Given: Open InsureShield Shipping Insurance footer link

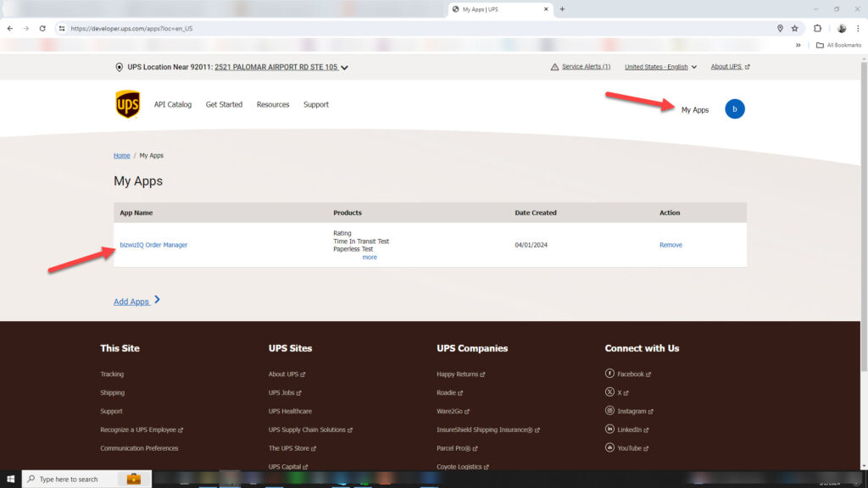Looking at the screenshot, I should (488, 430).
